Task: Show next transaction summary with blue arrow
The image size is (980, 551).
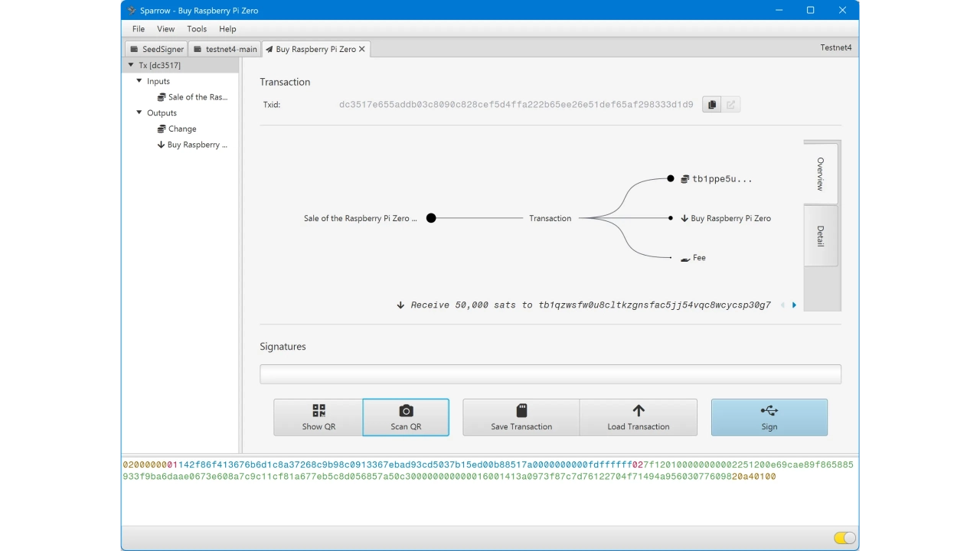Action: 794,305
